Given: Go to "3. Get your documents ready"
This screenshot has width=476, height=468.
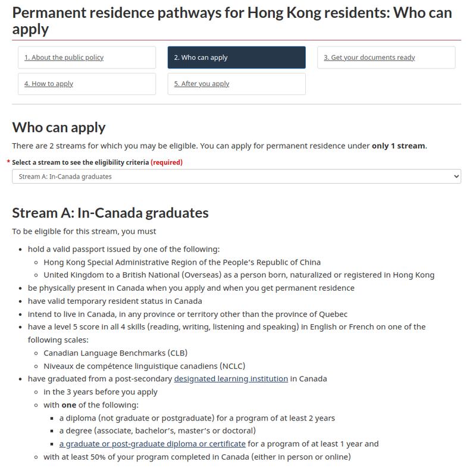Looking at the screenshot, I should point(369,58).
